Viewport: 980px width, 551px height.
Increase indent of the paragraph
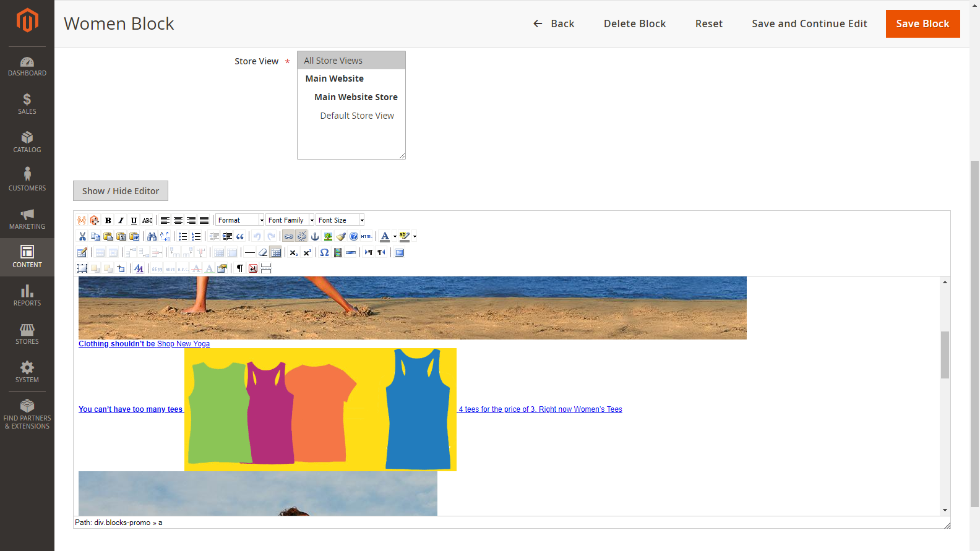tap(227, 236)
